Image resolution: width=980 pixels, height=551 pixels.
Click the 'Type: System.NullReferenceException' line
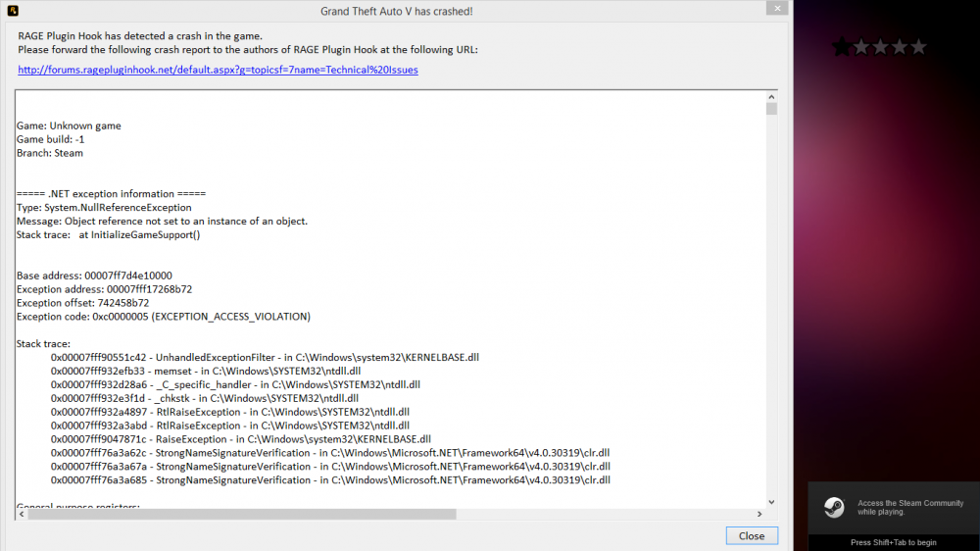pyautogui.click(x=105, y=208)
